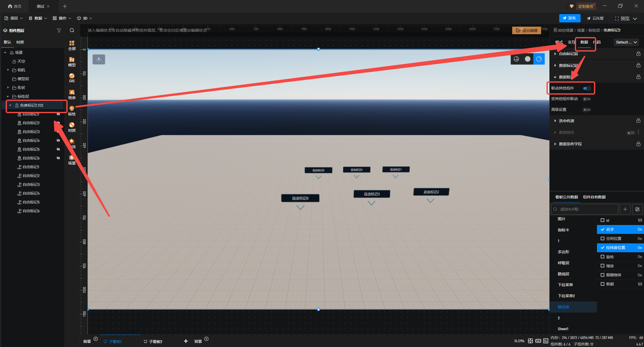Switch to 组件自有数据 tab
This screenshot has height=347, width=644.
[x=594, y=197]
